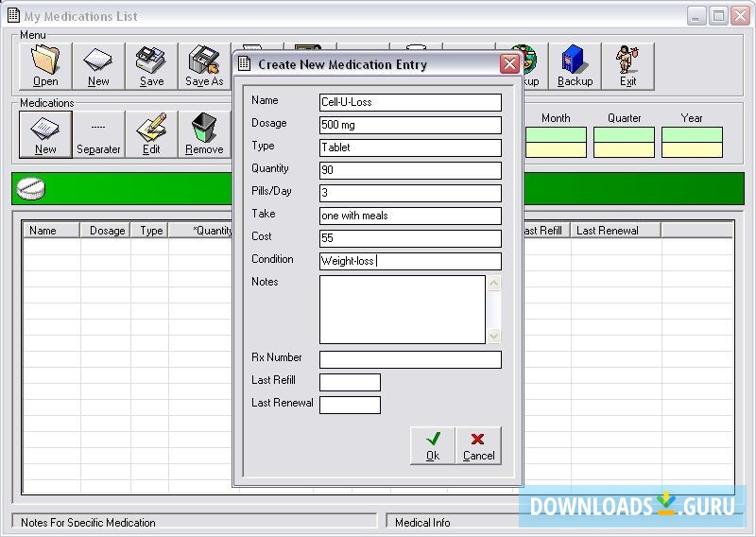Close the Create New Medication Entry dialog
Screen dimensions: 756x537
(509, 63)
